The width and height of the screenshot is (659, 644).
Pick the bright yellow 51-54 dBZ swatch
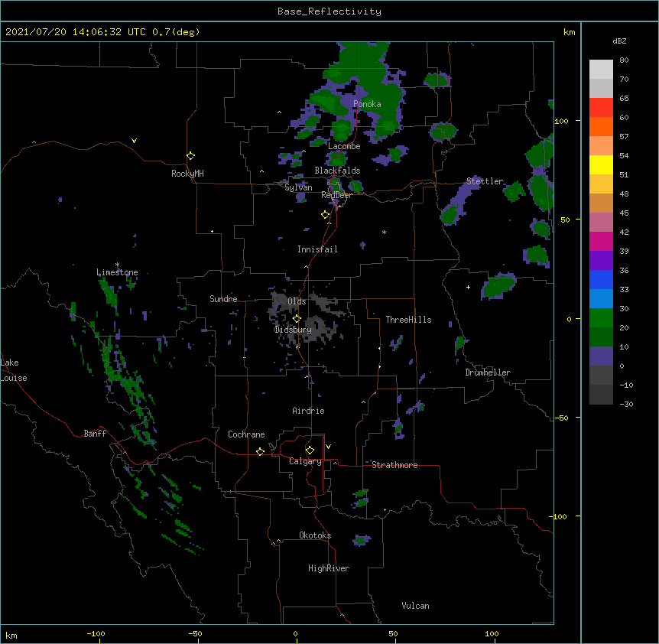[601, 164]
